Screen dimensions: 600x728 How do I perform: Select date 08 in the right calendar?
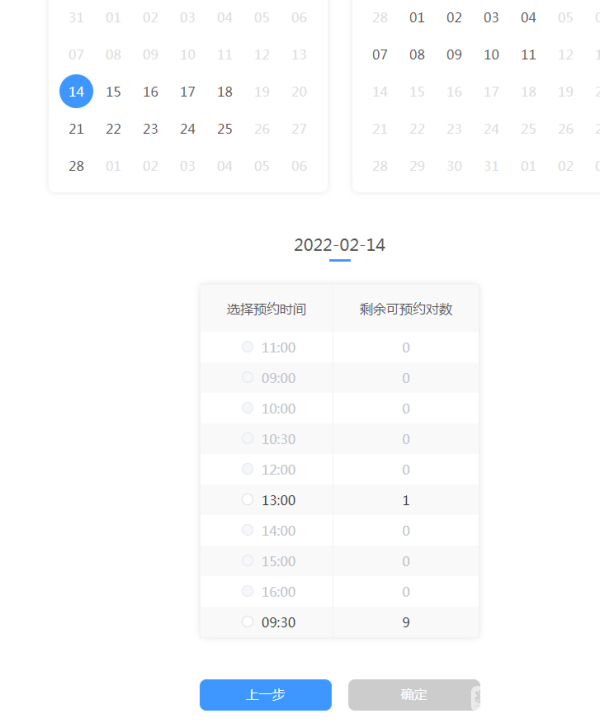point(417,55)
